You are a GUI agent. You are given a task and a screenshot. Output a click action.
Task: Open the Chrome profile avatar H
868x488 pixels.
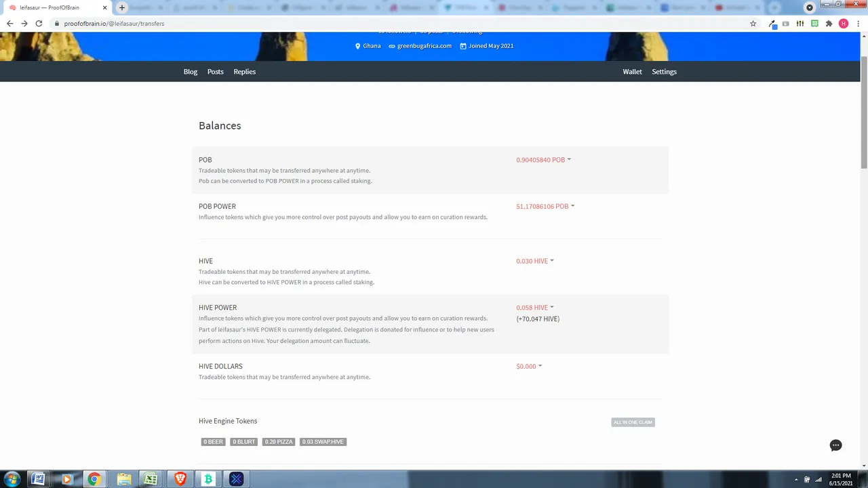844,24
